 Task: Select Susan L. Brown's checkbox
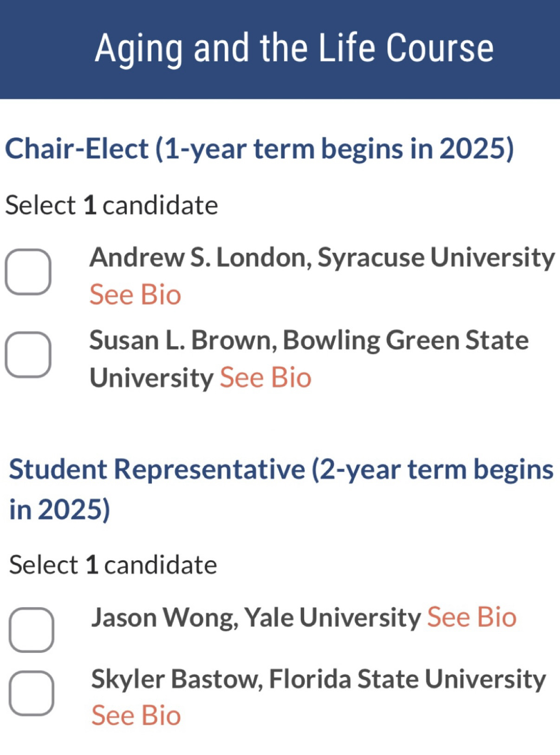pos(28,355)
